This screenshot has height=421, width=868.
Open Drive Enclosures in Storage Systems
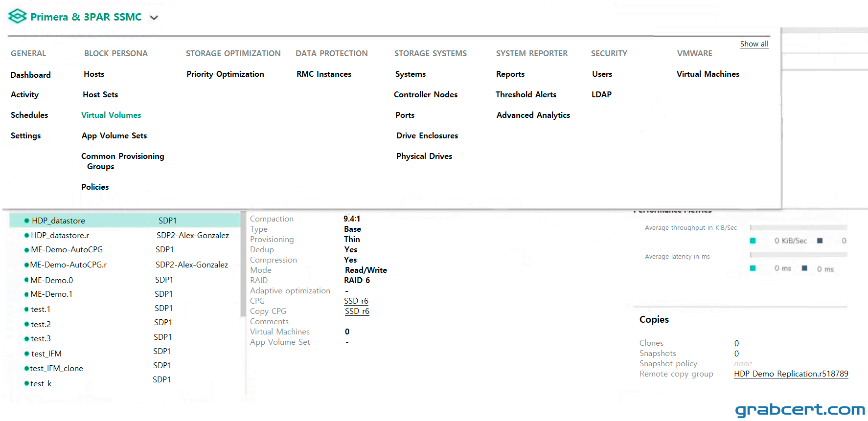coord(427,136)
